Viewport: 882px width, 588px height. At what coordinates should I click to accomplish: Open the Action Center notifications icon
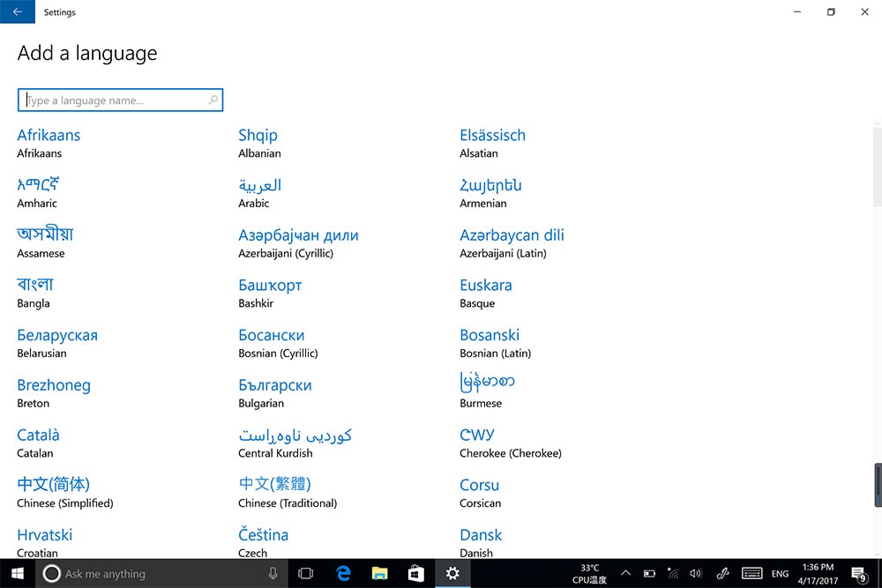[x=859, y=574]
